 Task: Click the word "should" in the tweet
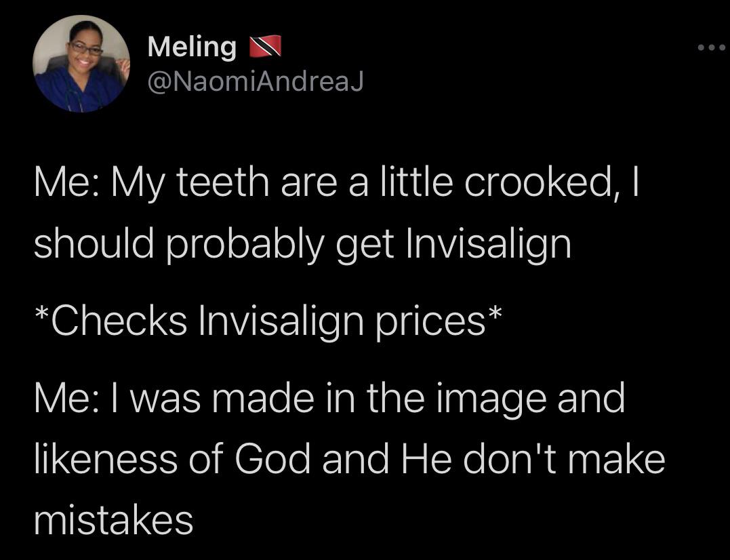point(94,243)
